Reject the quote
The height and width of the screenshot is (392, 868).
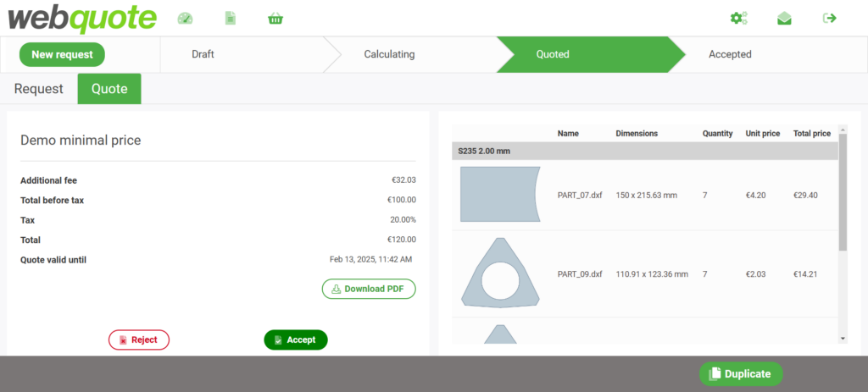click(x=139, y=340)
